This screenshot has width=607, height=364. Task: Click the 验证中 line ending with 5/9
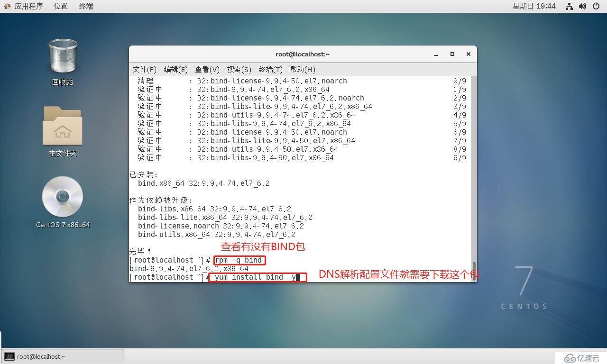pos(302,124)
